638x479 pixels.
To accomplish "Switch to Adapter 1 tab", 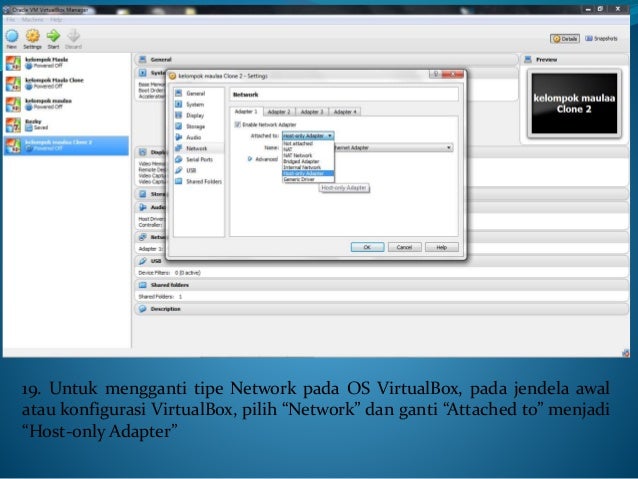I will [x=246, y=112].
